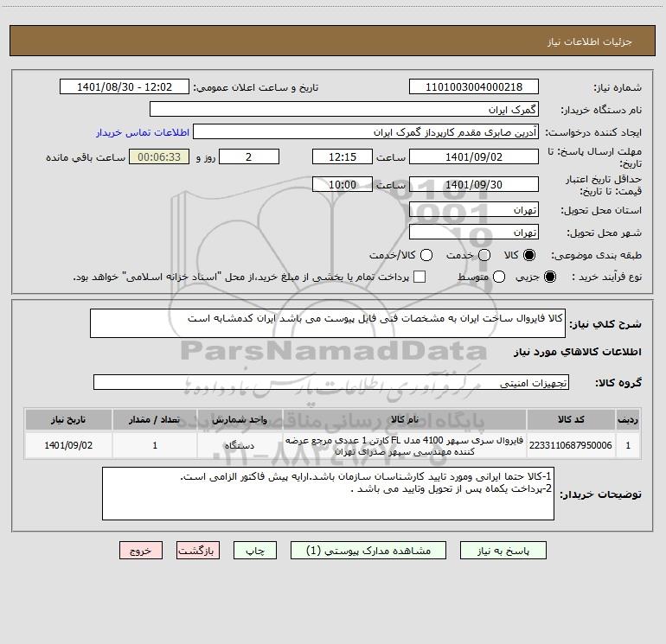Click the چاپ print button
Image resolution: width=666 pixels, height=644 pixels.
coord(255,551)
